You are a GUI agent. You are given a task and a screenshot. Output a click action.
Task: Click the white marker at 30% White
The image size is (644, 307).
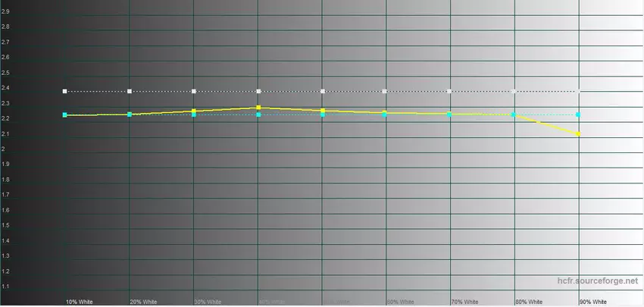coord(194,91)
